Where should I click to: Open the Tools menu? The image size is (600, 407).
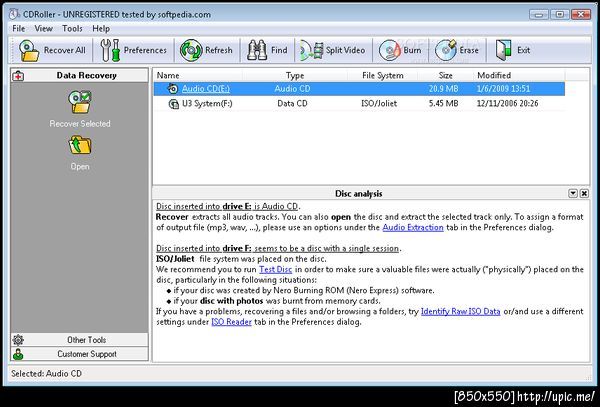pyautogui.click(x=72, y=29)
